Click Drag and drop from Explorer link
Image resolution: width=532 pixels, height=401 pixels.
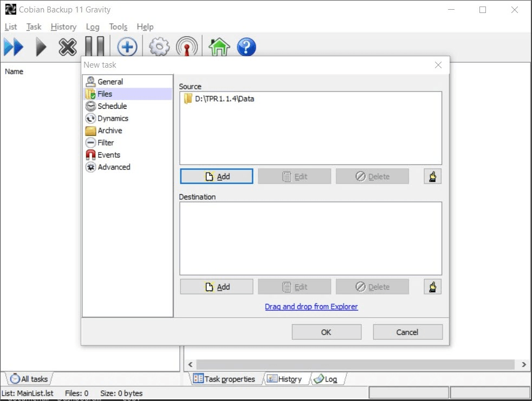311,306
